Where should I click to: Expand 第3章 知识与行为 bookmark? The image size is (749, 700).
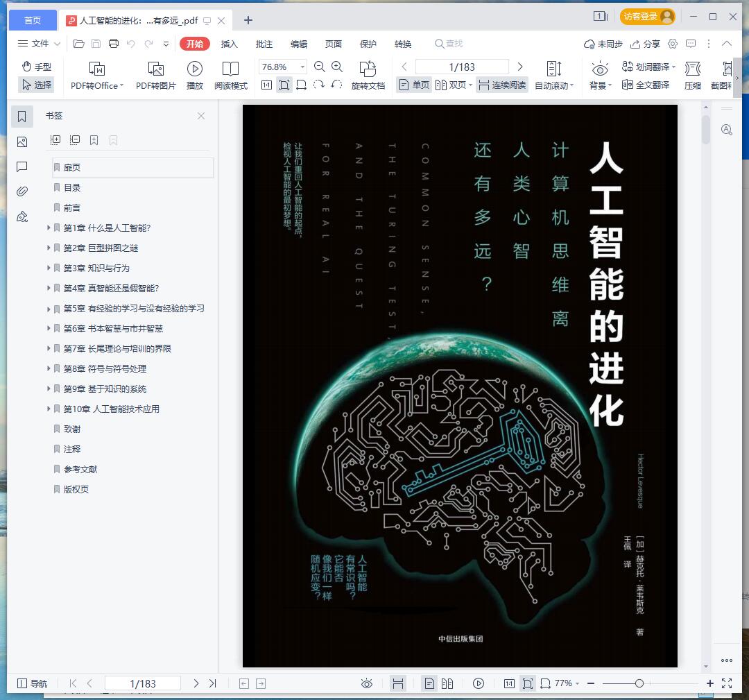click(x=49, y=268)
